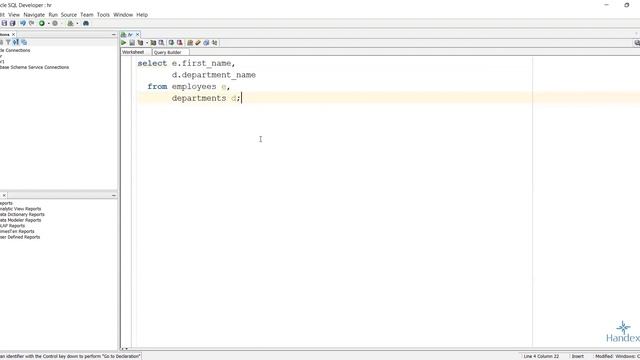Select the User Defined Reports node
Viewport: 640px width, 360px height.
[x=20, y=237]
